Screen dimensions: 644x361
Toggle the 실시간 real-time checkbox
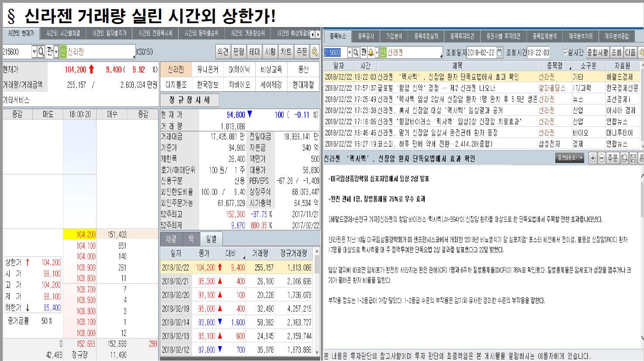[566, 52]
